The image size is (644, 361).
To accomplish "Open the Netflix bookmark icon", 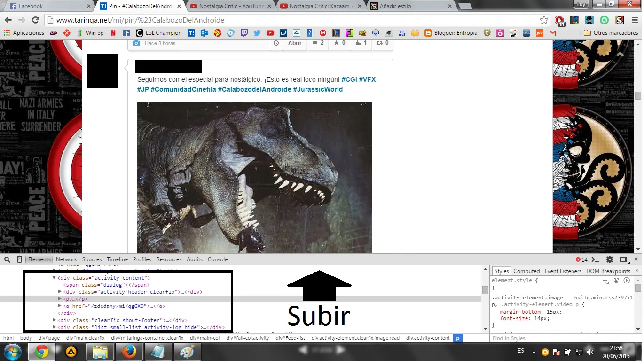I will tap(113, 33).
